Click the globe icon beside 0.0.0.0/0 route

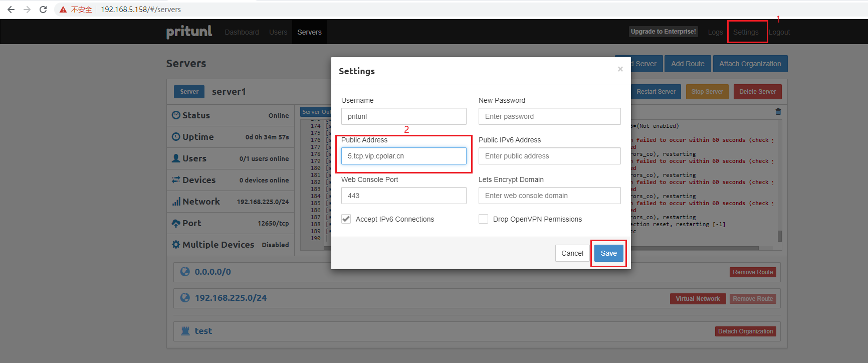185,272
